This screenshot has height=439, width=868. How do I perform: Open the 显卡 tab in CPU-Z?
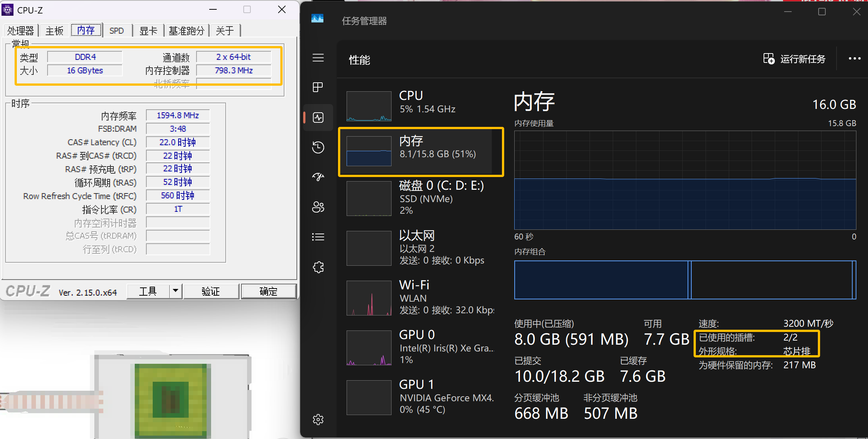pyautogui.click(x=148, y=31)
